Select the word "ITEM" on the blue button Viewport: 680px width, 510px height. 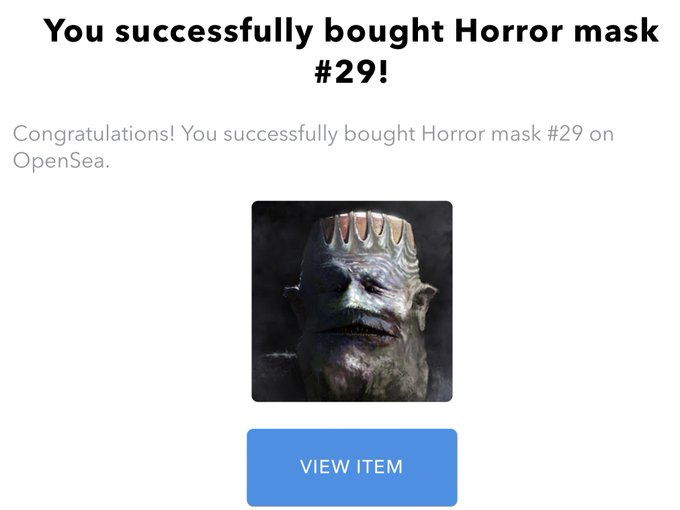point(379,467)
